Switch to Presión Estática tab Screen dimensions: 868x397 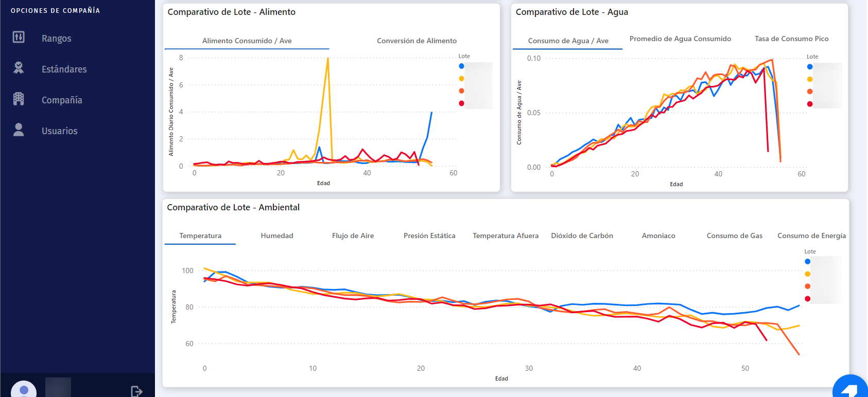pyautogui.click(x=429, y=236)
